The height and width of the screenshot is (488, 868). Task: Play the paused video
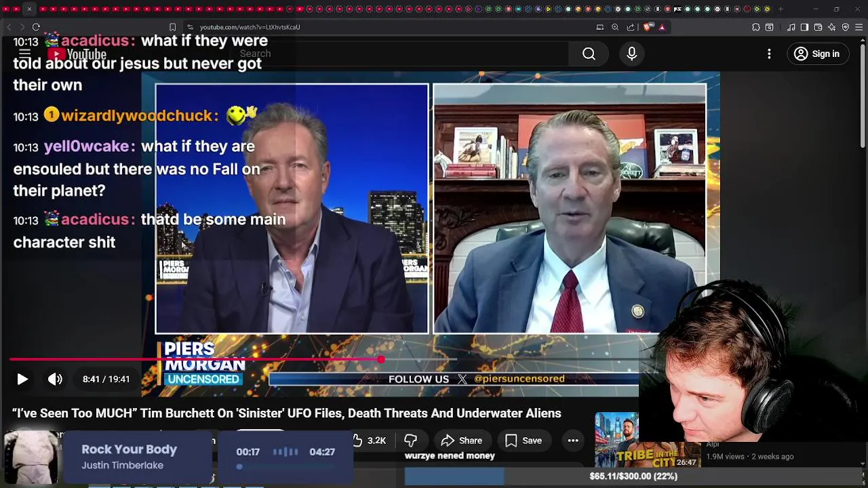click(x=22, y=380)
